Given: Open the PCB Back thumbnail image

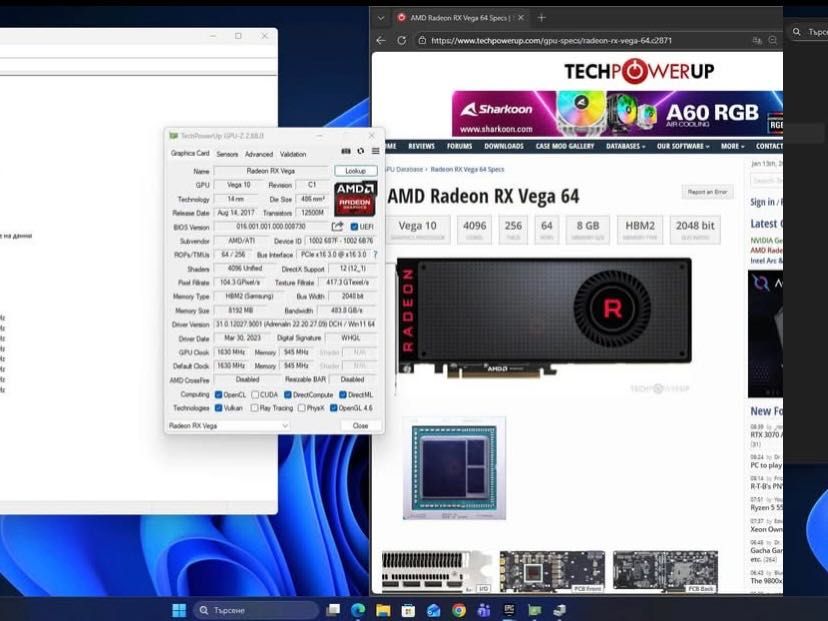Looking at the screenshot, I should tap(665, 571).
